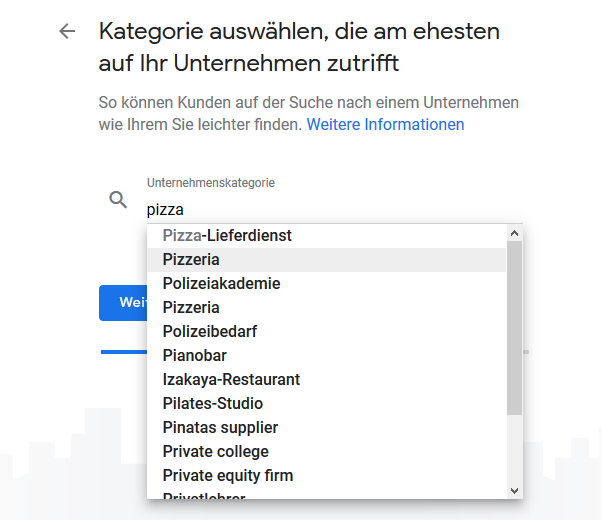Click the back arrow icon

coord(67,31)
